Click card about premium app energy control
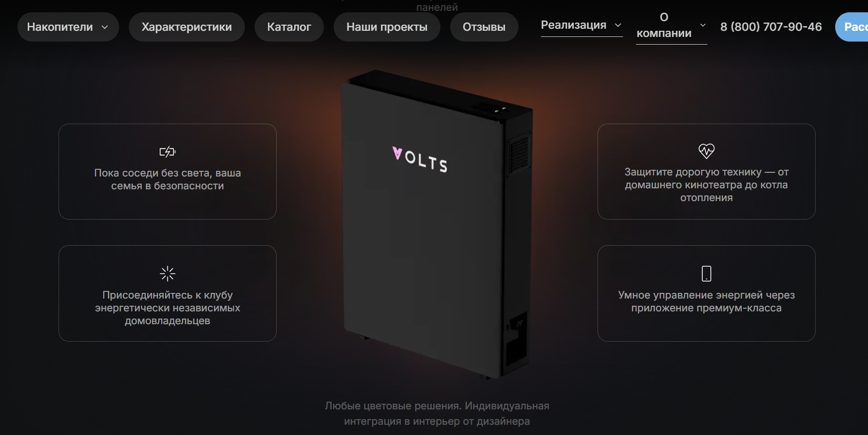868x435 pixels. point(706,293)
